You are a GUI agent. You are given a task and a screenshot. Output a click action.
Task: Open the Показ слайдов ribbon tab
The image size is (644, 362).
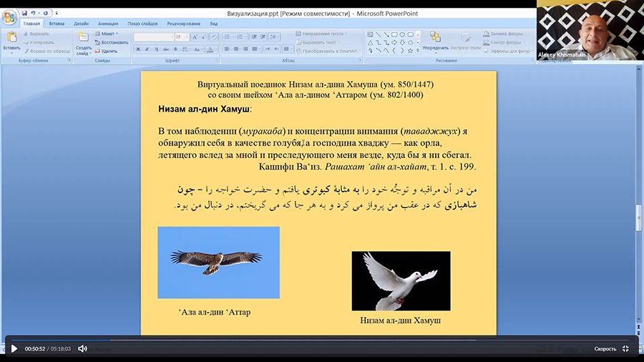[142, 24]
